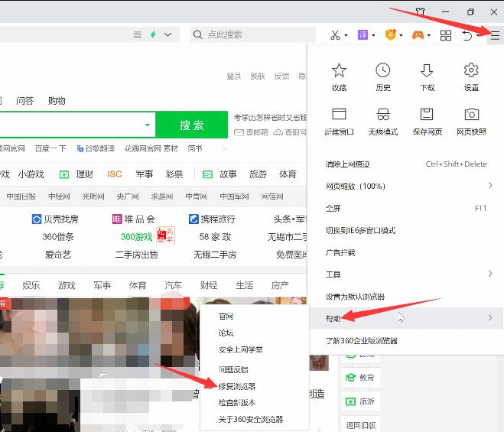Viewport: 504px width, 432px height.
Task: Switch to the 问答 search tab
Action: coord(25,101)
